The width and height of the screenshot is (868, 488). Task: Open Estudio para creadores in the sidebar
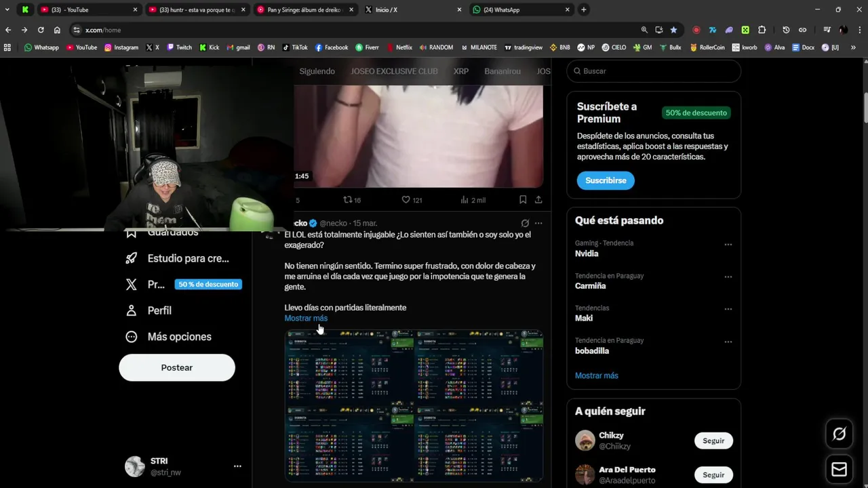point(178,258)
